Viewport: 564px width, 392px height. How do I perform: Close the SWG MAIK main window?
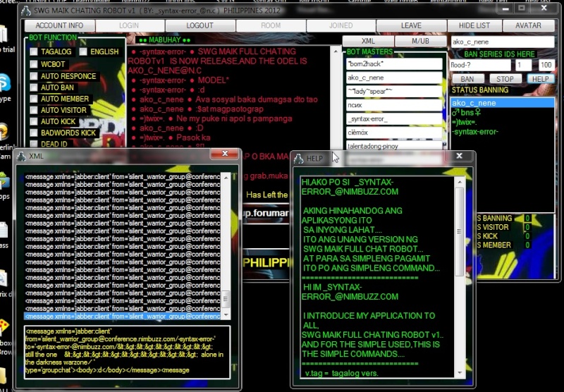pos(544,8)
